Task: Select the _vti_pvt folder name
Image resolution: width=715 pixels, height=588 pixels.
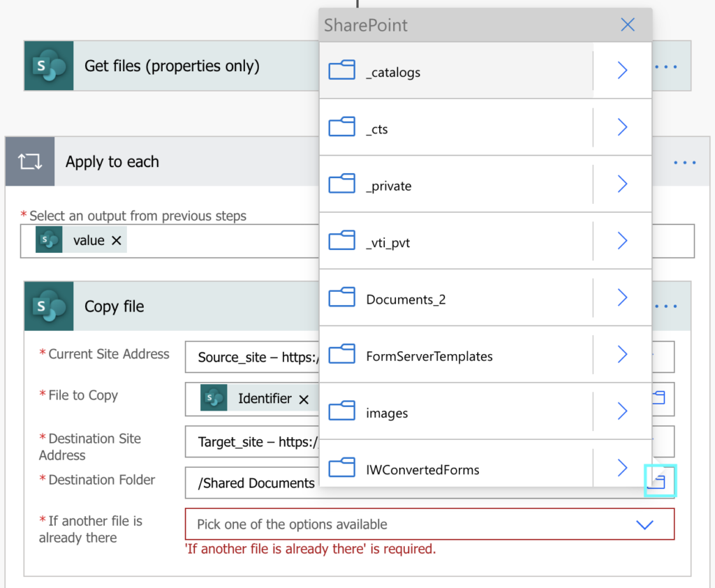Action: coord(388,243)
